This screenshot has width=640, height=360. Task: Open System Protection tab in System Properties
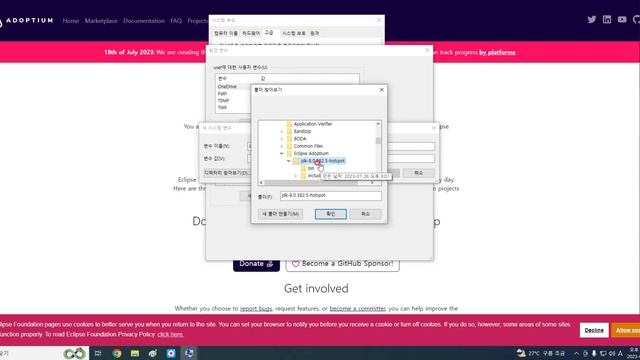click(x=293, y=33)
